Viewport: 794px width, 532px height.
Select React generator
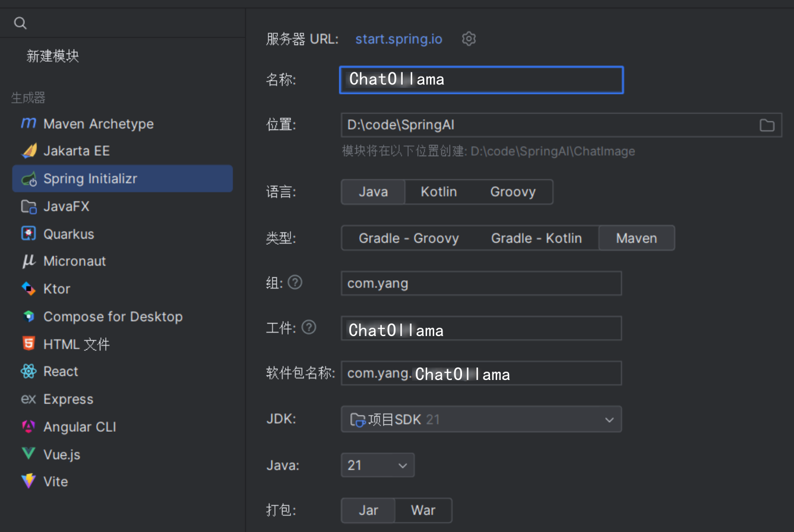coord(122,372)
